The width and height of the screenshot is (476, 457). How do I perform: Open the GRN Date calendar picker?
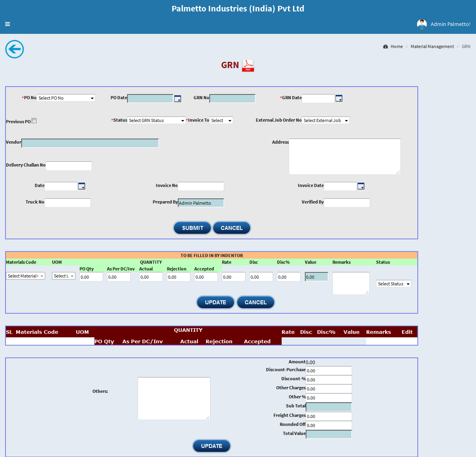point(339,98)
